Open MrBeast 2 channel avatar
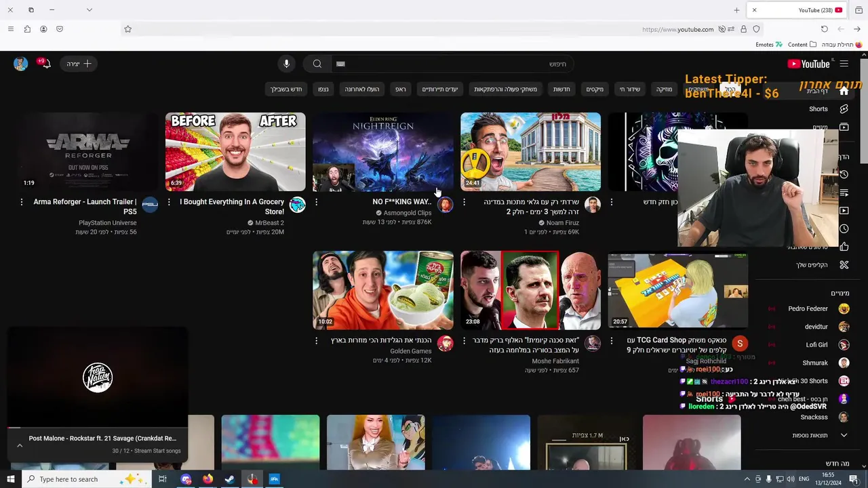 coord(297,205)
